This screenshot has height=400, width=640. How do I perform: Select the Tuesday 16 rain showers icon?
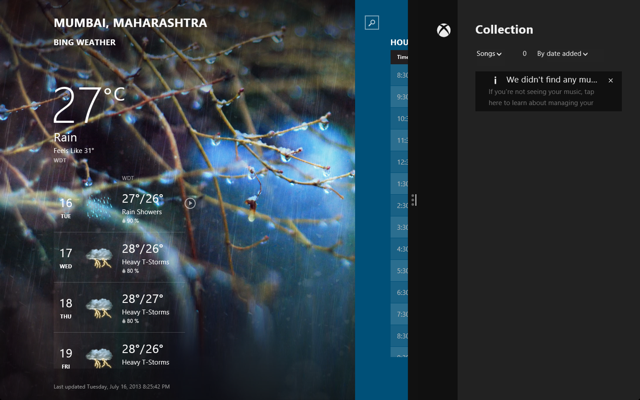(99, 207)
